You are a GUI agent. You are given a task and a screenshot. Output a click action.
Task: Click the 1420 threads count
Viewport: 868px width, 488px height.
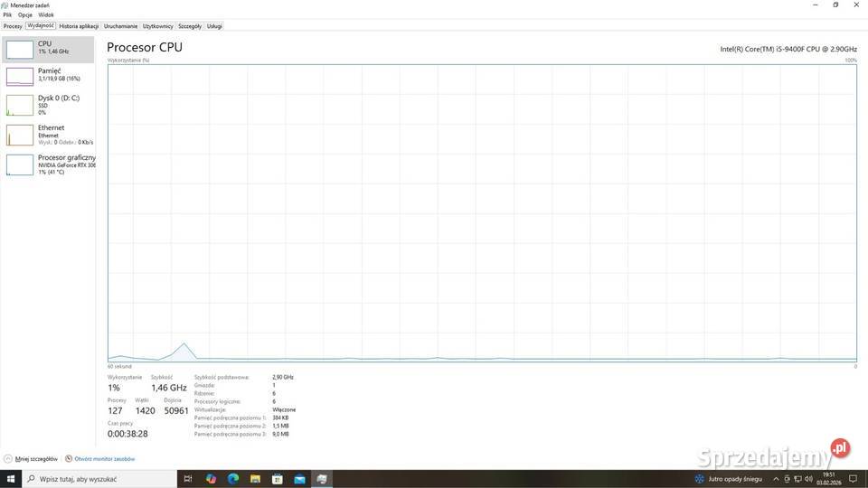(x=145, y=410)
